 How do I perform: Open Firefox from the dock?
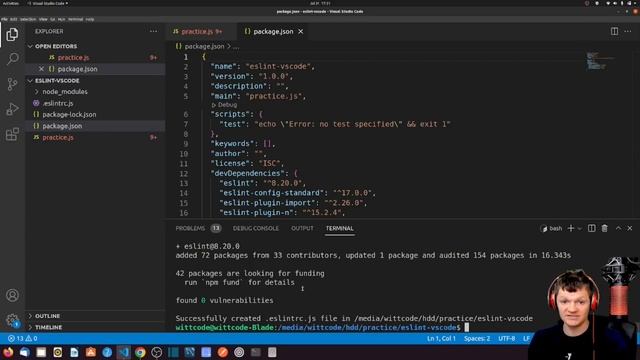(x=8, y=352)
